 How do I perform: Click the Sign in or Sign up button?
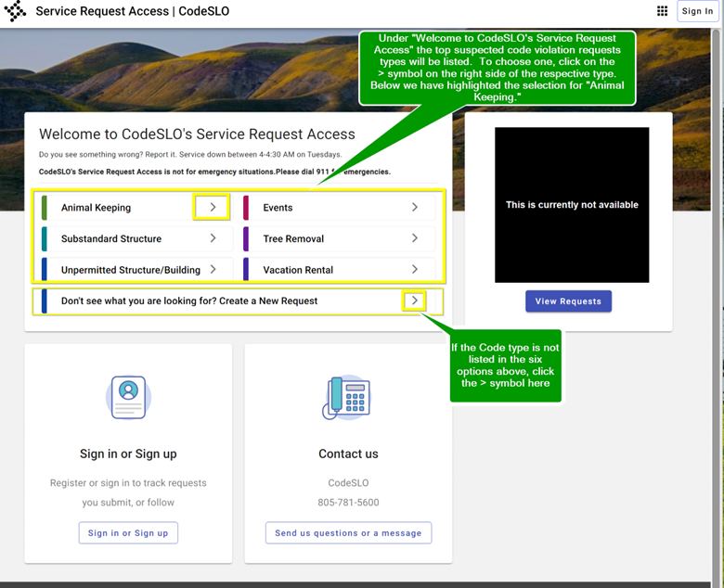pos(128,533)
